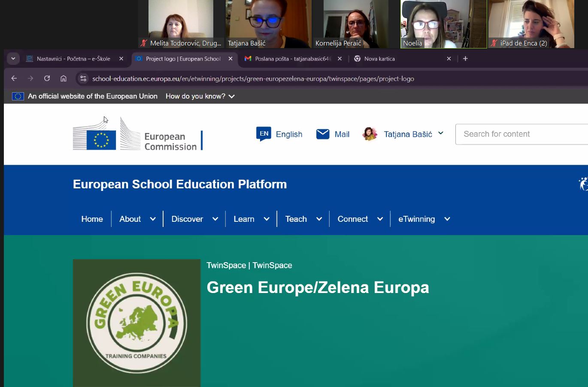
Task: Click iPad de Enca muted microphone icon
Action: click(494, 43)
